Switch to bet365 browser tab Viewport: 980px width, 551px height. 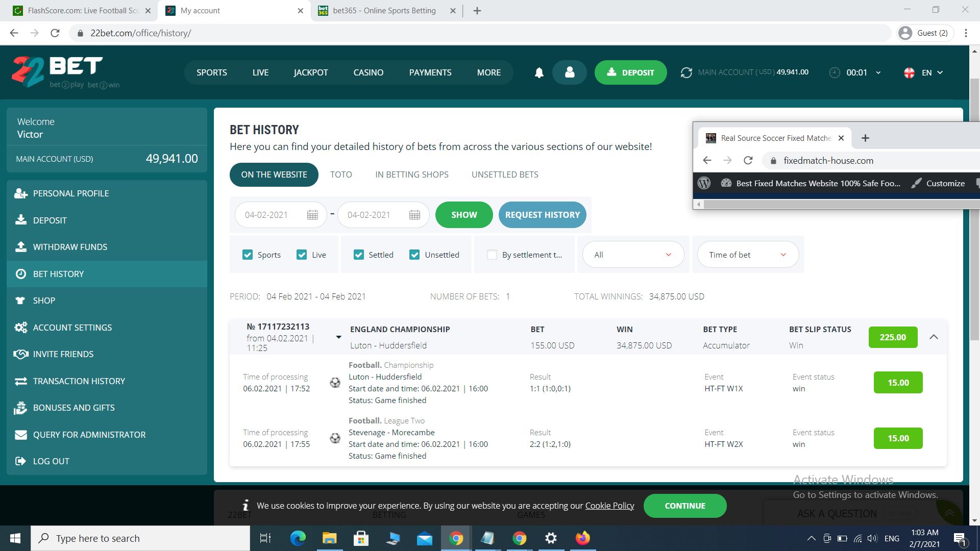(385, 11)
